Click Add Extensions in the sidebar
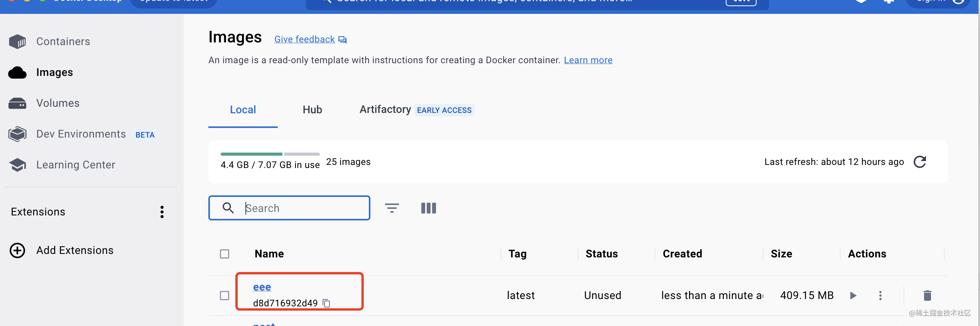 [x=75, y=250]
